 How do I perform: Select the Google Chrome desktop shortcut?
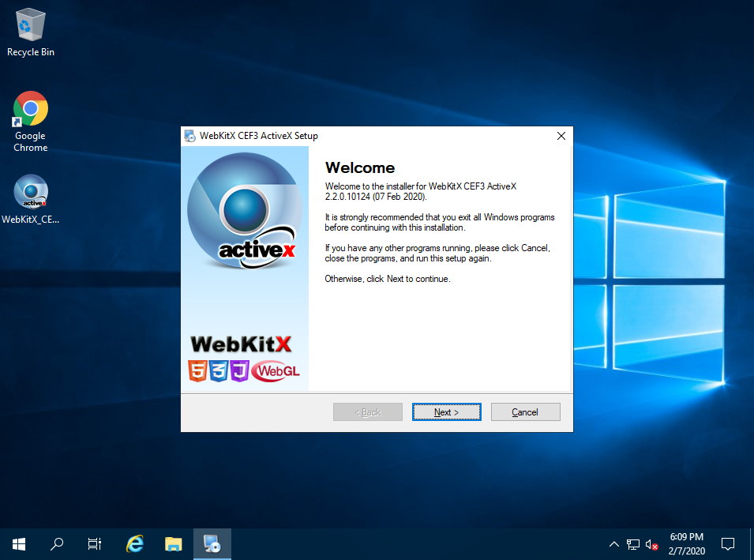(x=30, y=122)
